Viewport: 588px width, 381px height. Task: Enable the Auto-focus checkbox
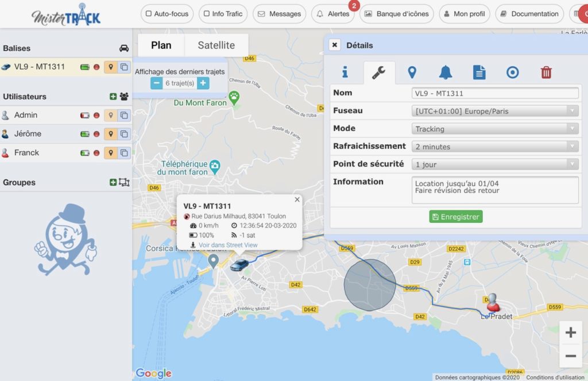[149, 14]
